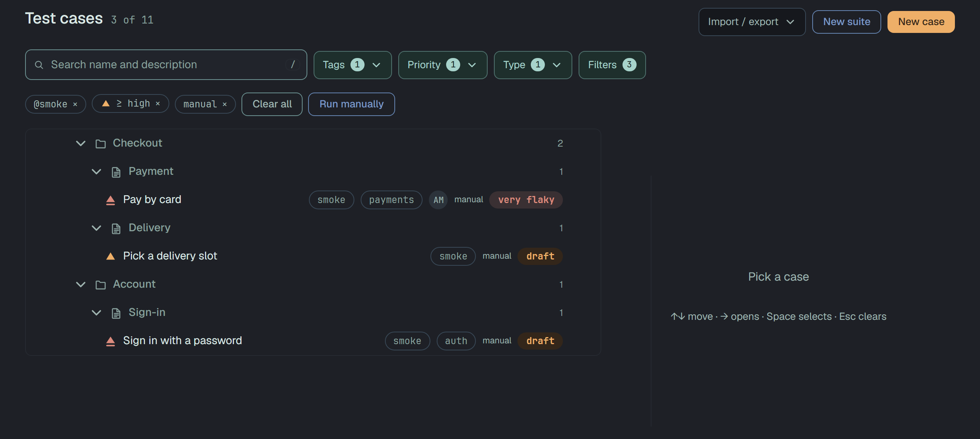The image size is (980, 439).
Task: Click the New case button
Action: 921,22
